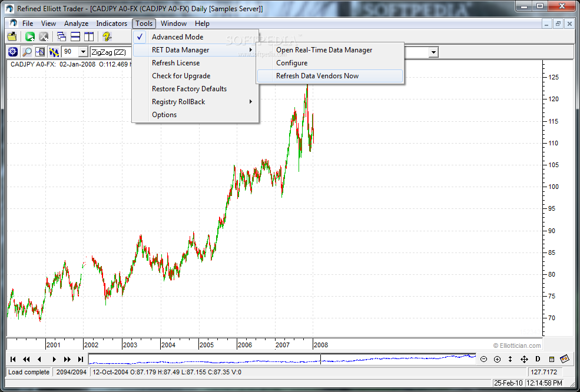The height and width of the screenshot is (392, 580).
Task: Open Options from the Tools menu
Action: [195, 115]
